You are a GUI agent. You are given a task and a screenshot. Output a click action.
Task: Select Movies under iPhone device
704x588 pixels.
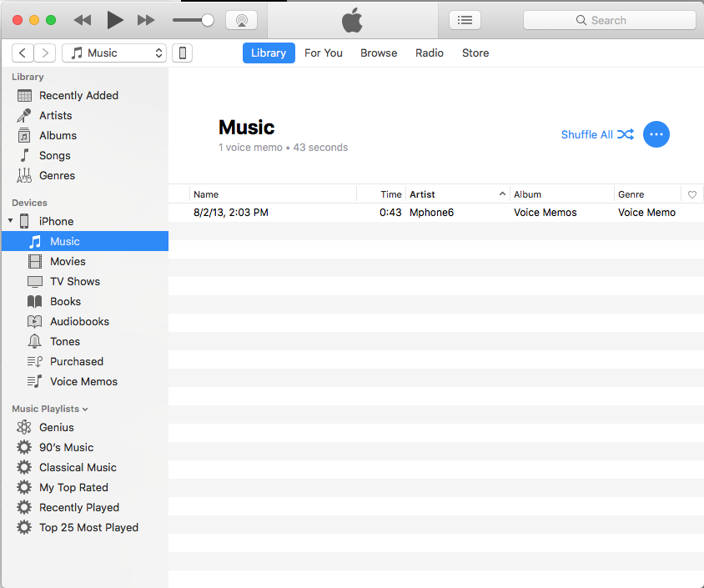[85, 261]
